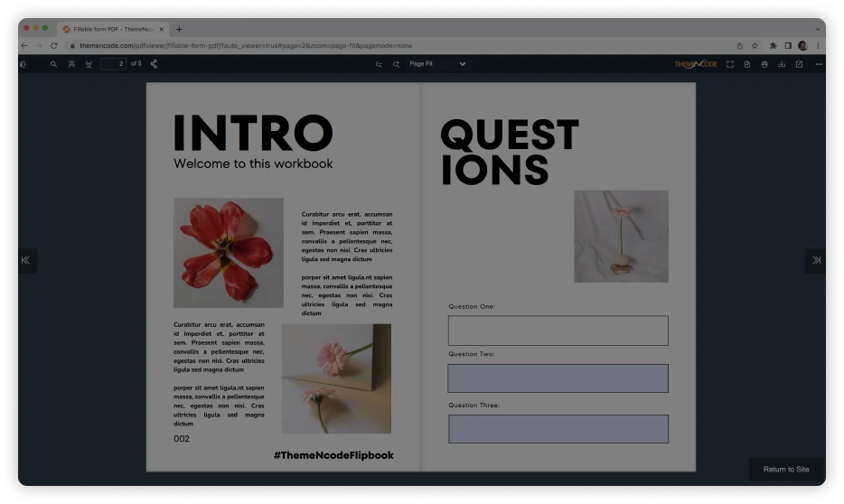Go to previous page using up arrows

point(71,64)
